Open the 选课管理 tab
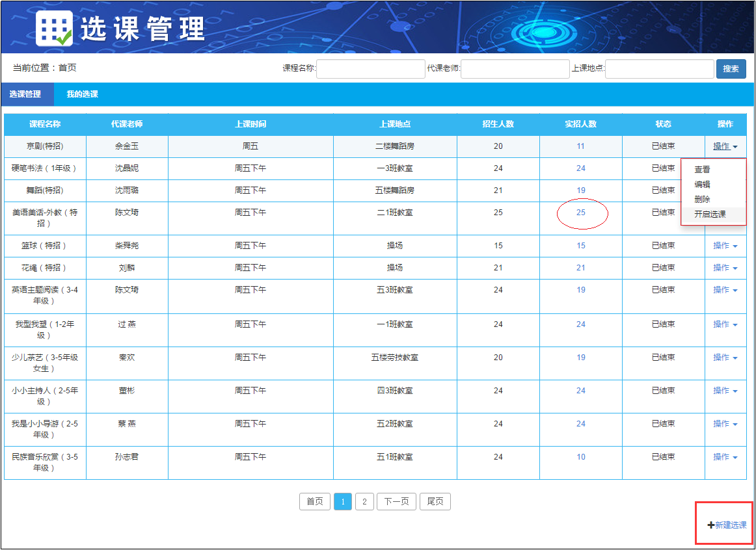Image resolution: width=756 pixels, height=550 pixels. 25,94
